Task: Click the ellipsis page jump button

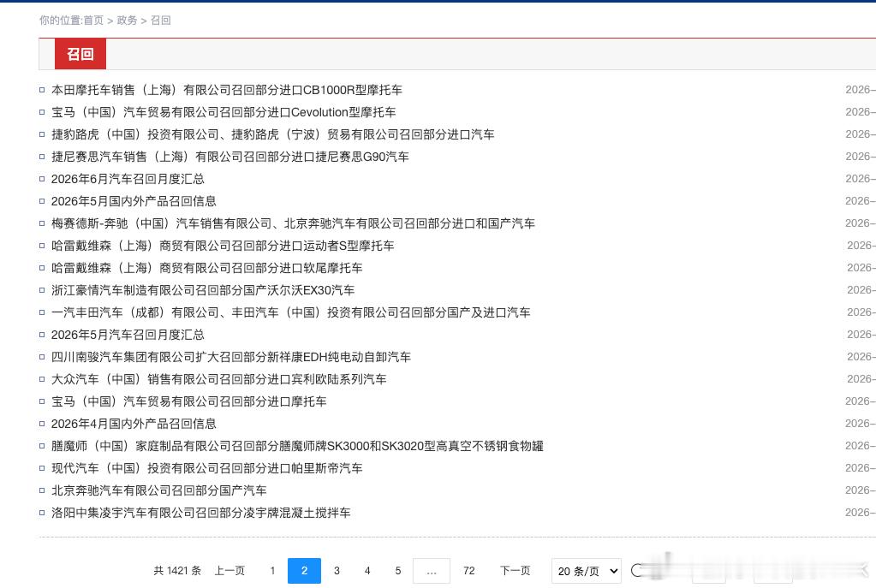Action: click(432, 571)
